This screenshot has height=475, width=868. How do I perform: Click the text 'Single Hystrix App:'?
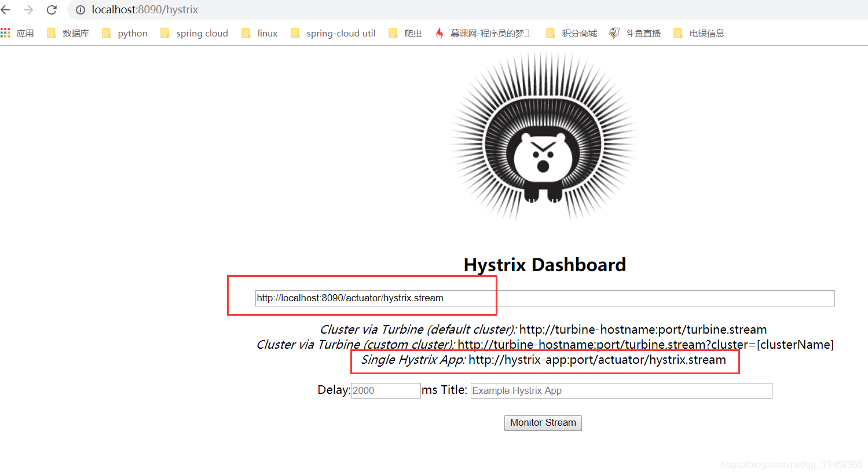[413, 360]
